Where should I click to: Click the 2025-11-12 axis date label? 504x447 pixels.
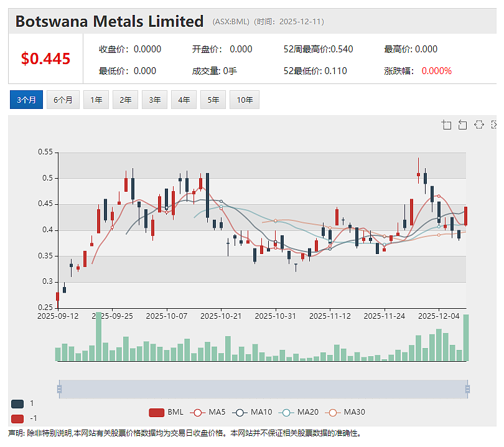(330, 316)
